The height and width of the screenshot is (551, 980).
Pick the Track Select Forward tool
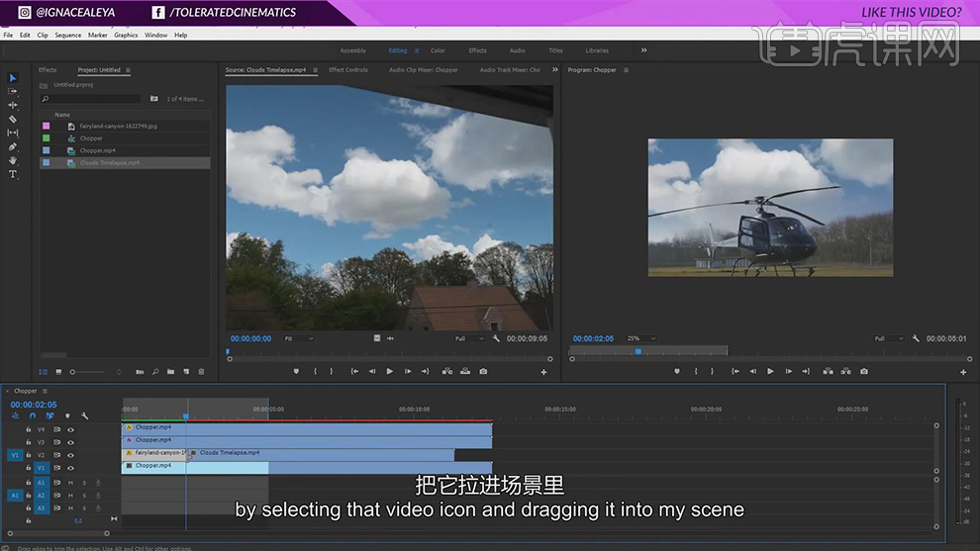tap(13, 91)
